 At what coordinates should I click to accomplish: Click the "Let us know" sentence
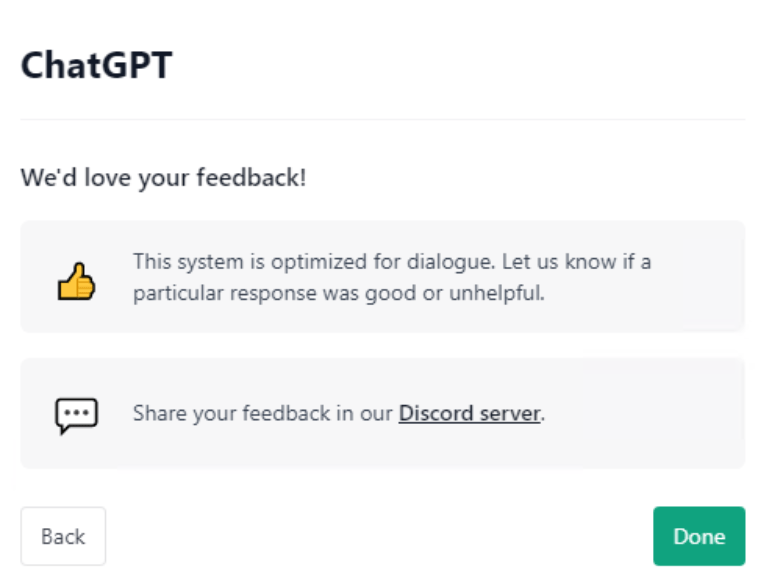click(586, 262)
